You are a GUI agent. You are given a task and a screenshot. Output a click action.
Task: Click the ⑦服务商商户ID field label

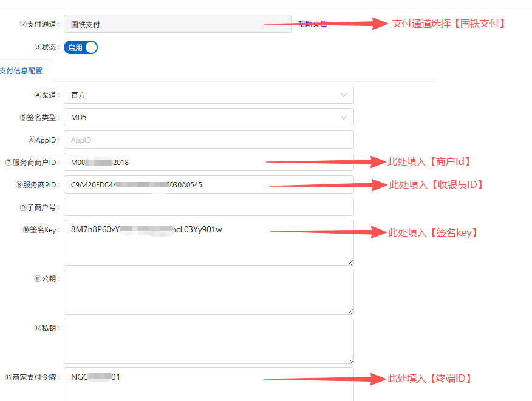coord(32,163)
